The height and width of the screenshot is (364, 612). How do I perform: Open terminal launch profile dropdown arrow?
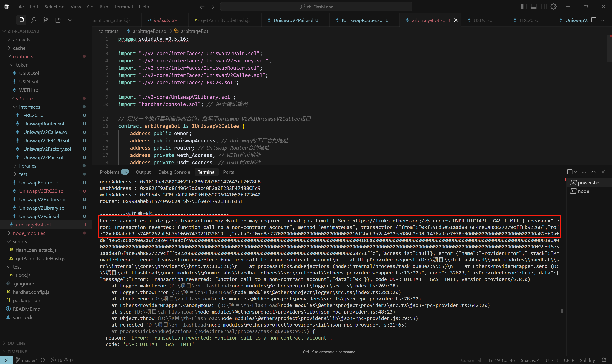click(x=575, y=172)
